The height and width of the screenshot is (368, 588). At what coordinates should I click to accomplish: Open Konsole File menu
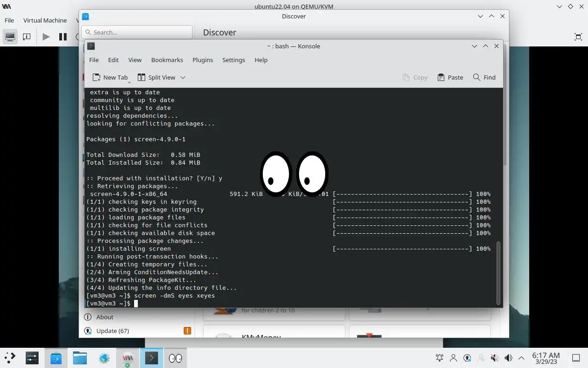(94, 60)
